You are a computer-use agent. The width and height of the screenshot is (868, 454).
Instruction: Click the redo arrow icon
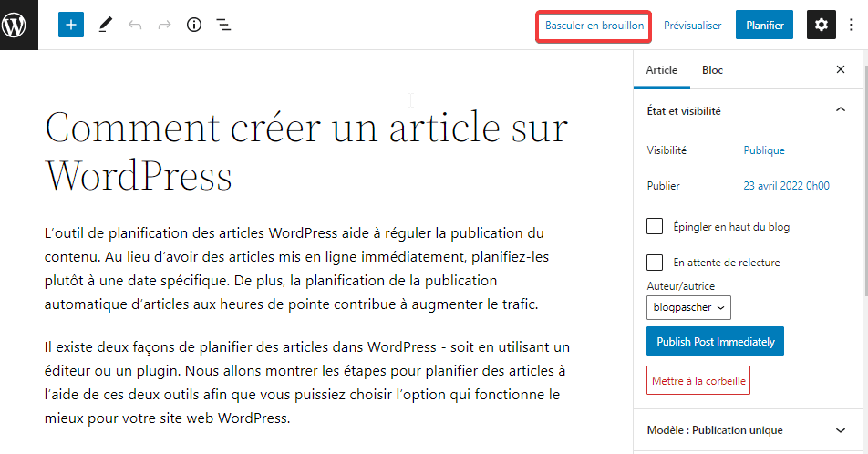click(x=164, y=25)
